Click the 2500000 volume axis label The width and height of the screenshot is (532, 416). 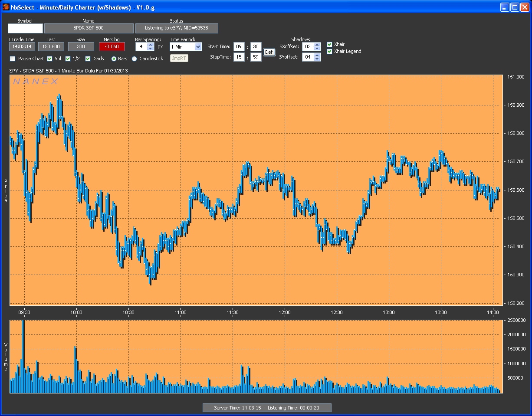516,320
